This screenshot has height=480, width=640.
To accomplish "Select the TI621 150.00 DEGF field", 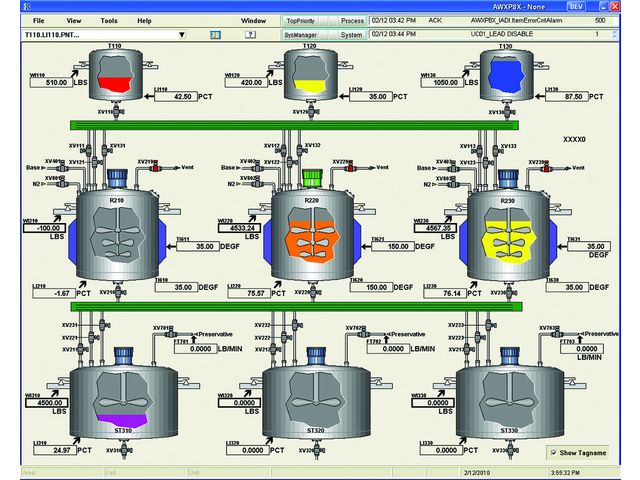I will [x=392, y=247].
